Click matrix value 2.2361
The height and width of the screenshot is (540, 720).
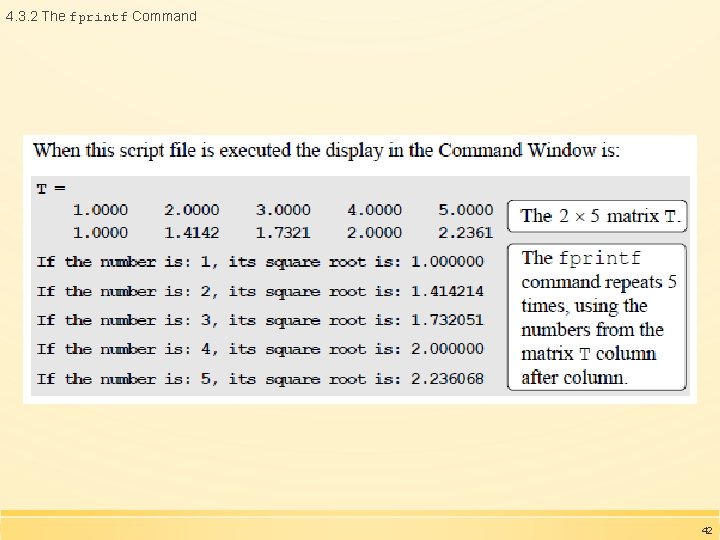pyautogui.click(x=466, y=233)
